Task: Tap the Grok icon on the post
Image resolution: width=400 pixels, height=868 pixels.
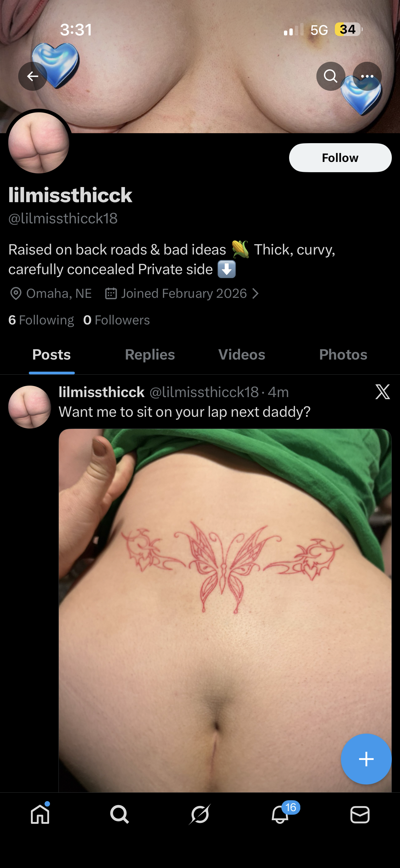Action: coord(382,392)
